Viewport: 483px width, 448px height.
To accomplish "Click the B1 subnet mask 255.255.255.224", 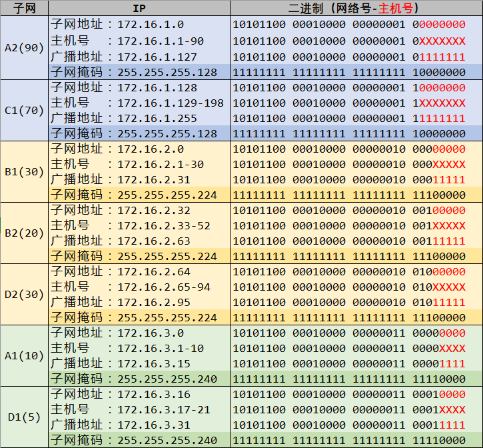I will point(167,195).
